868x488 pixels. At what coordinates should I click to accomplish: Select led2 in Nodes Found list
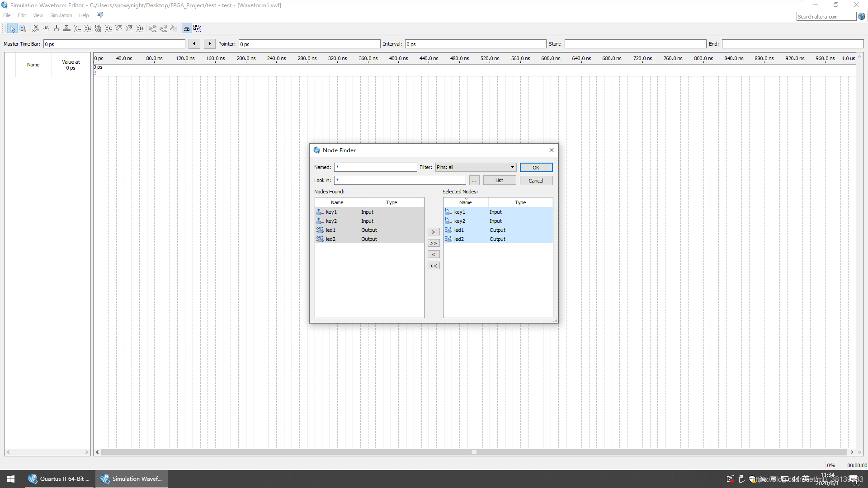click(330, 239)
